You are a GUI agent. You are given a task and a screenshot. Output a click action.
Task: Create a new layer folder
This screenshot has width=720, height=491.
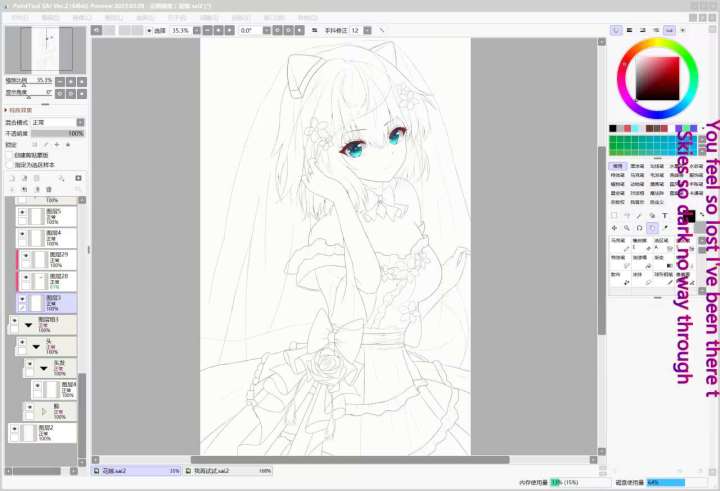[37, 178]
